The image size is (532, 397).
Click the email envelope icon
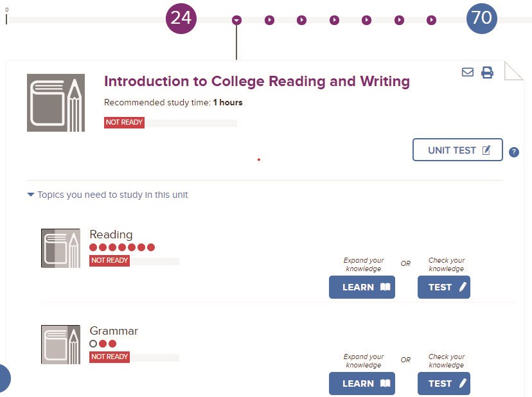click(468, 72)
